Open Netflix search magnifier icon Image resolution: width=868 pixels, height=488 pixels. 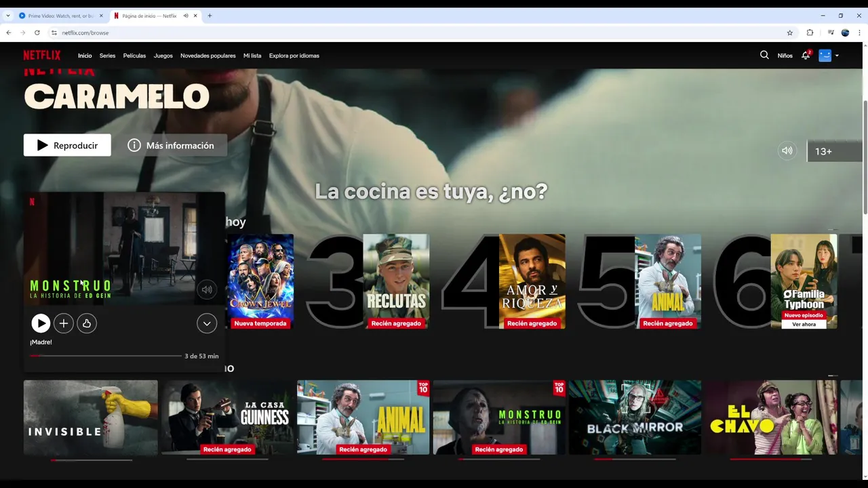[x=764, y=56]
